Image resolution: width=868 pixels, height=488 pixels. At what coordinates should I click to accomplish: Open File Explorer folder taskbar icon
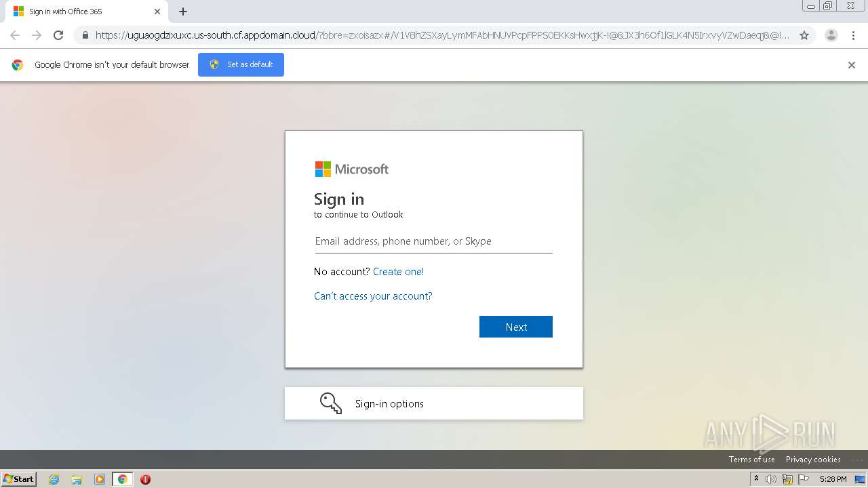tap(77, 479)
